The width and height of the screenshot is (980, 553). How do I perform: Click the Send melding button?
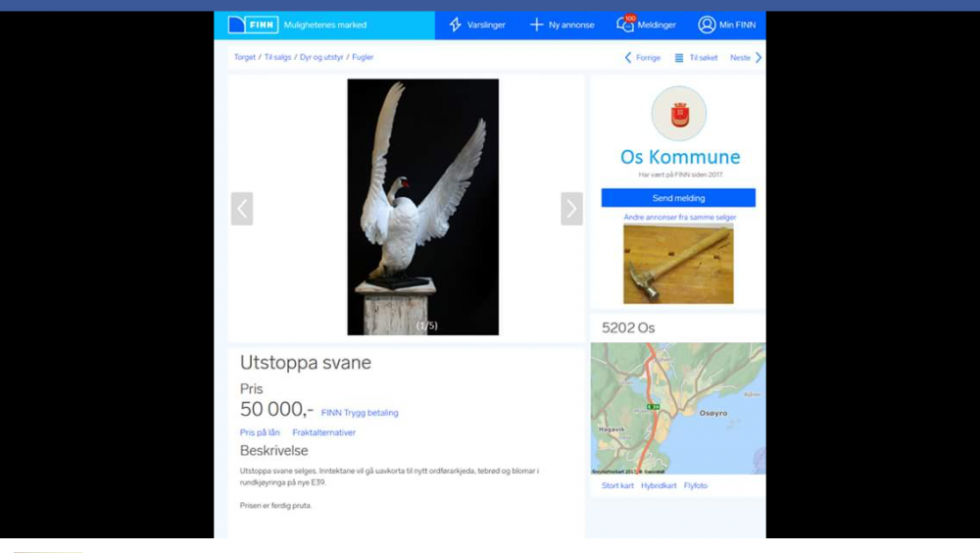678,198
